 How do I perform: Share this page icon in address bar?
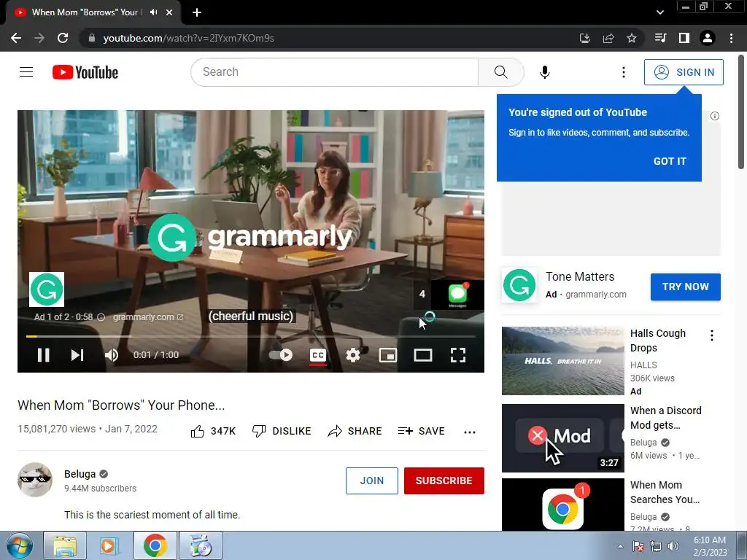tap(608, 38)
